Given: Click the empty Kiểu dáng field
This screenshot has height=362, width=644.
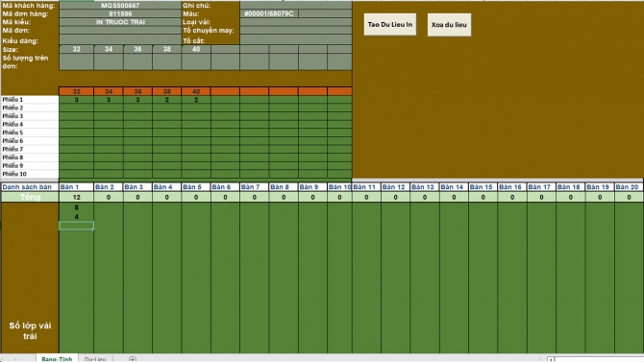Looking at the screenshot, I should (120, 40).
